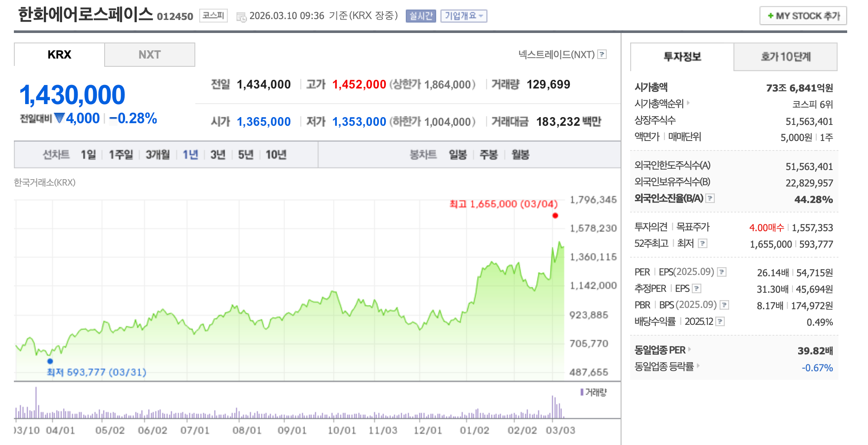Open the 넥스트레이드(NXT) link
The height and width of the screenshot is (445, 868).
click(x=556, y=55)
